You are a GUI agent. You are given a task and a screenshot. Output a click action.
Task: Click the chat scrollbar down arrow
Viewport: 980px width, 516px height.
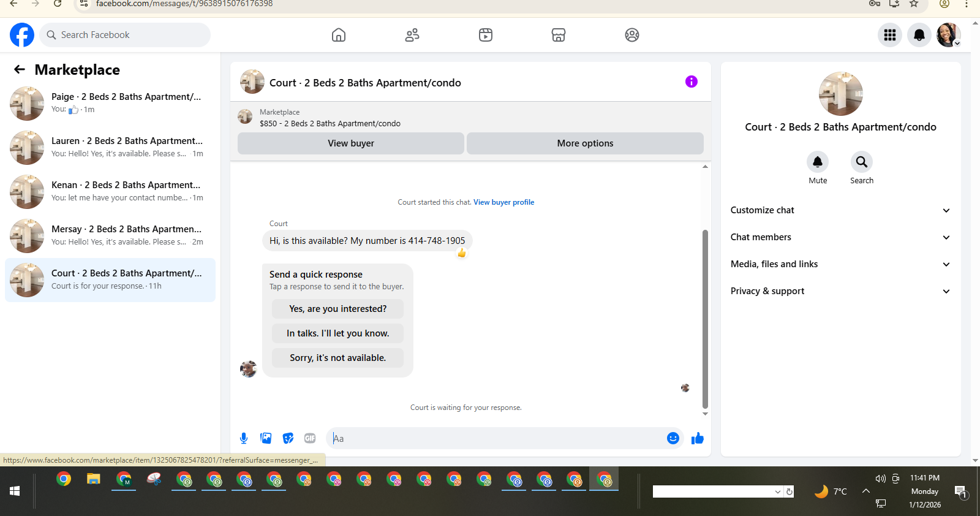705,414
